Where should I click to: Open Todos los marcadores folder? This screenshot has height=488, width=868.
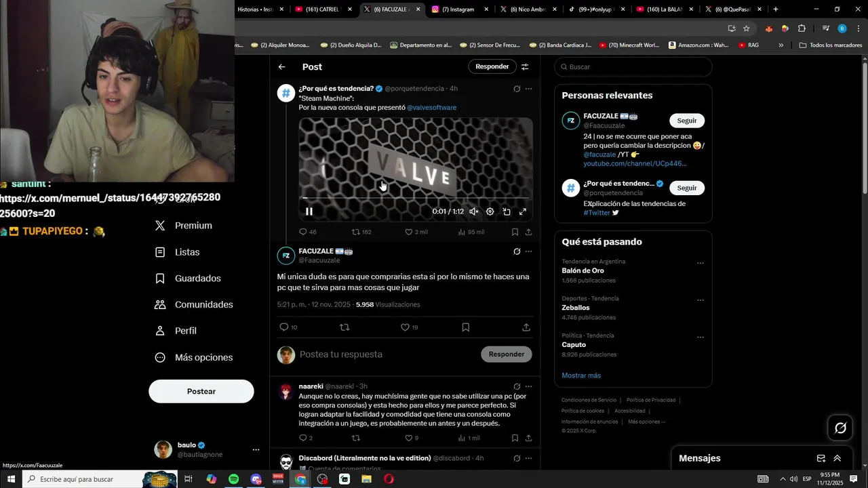click(831, 45)
